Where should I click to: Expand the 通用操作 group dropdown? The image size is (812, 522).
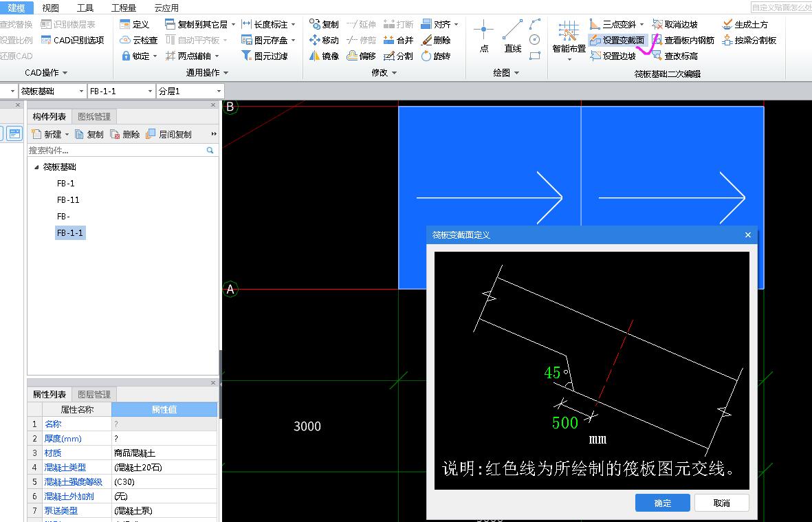226,73
